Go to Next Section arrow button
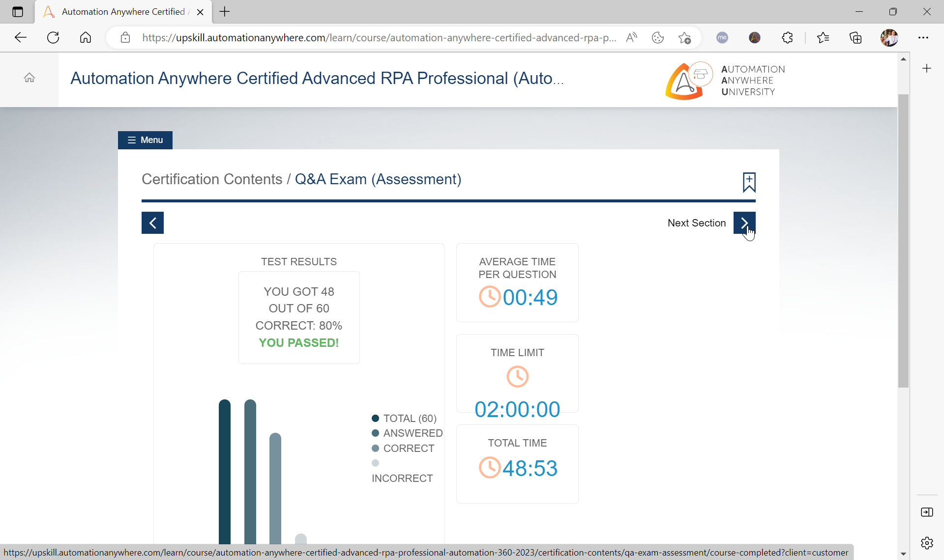The width and height of the screenshot is (944, 560). click(744, 223)
